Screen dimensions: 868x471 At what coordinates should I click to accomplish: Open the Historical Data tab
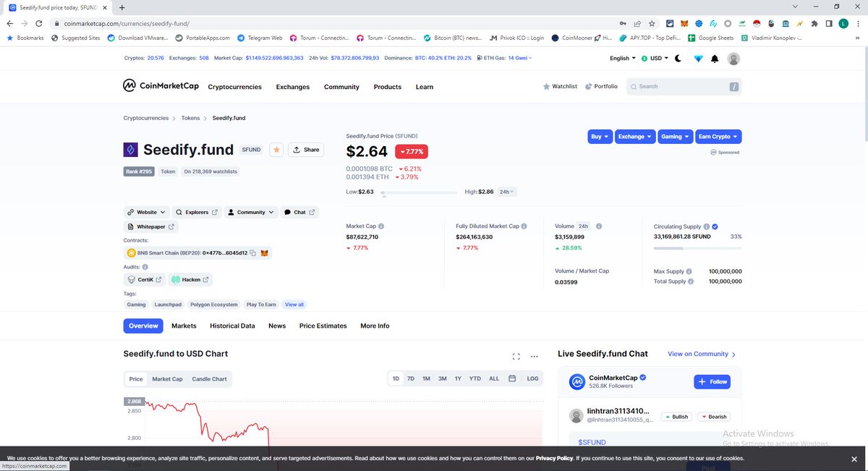pos(232,326)
